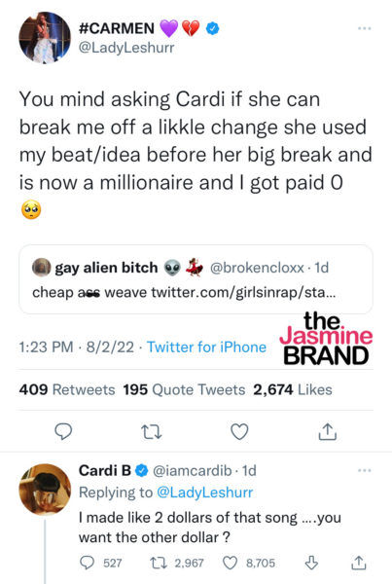Open the main tweet's three-dot more menu
Viewport: 392px width, 584px height.
coord(364,28)
